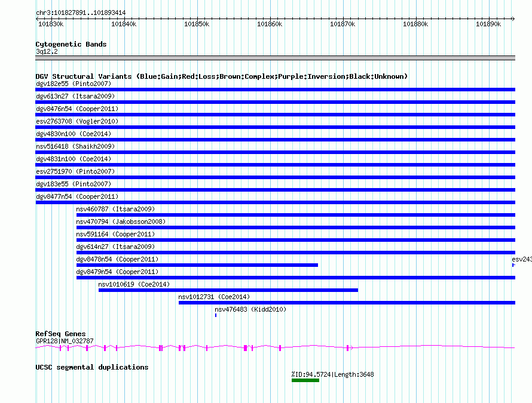Open nsv1010619 (Coe2014) variant label

click(134, 284)
